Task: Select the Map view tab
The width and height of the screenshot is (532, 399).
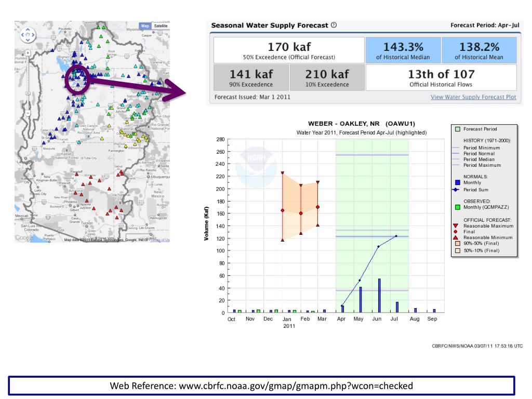Action: (x=145, y=26)
